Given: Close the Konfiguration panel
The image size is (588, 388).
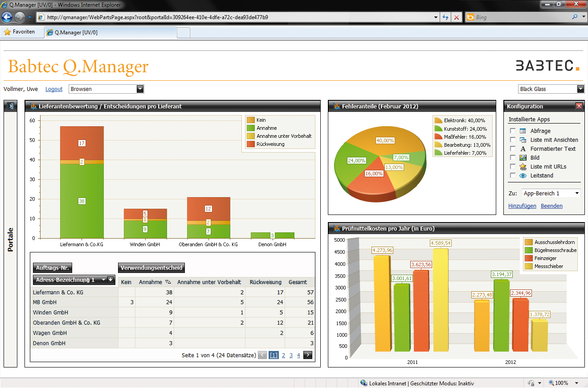Looking at the screenshot, I should click(x=579, y=106).
